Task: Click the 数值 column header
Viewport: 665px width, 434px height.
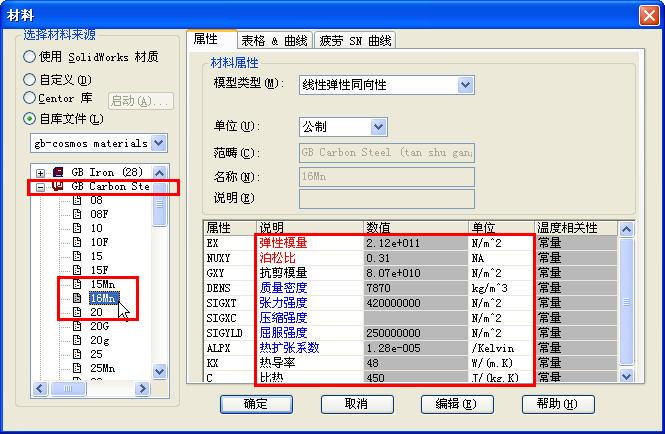Action: [416, 228]
